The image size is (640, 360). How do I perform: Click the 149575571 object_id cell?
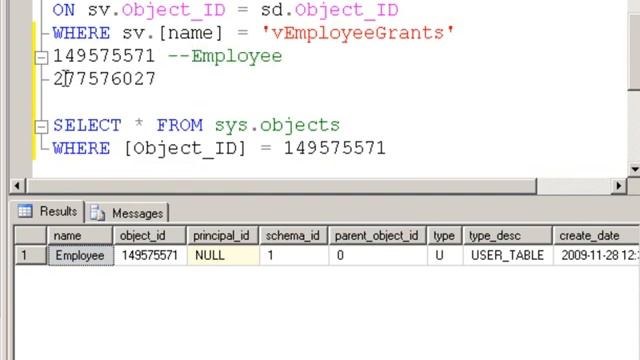coord(150,256)
